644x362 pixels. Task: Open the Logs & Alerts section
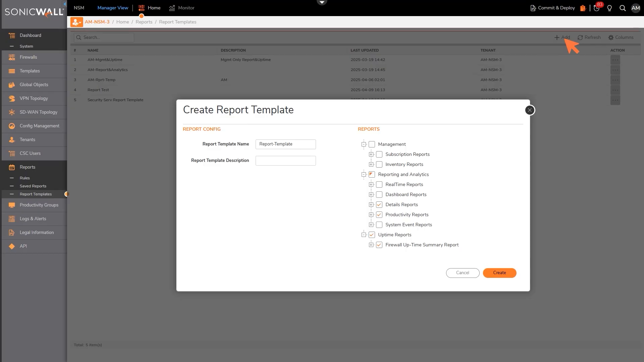tap(12, 219)
